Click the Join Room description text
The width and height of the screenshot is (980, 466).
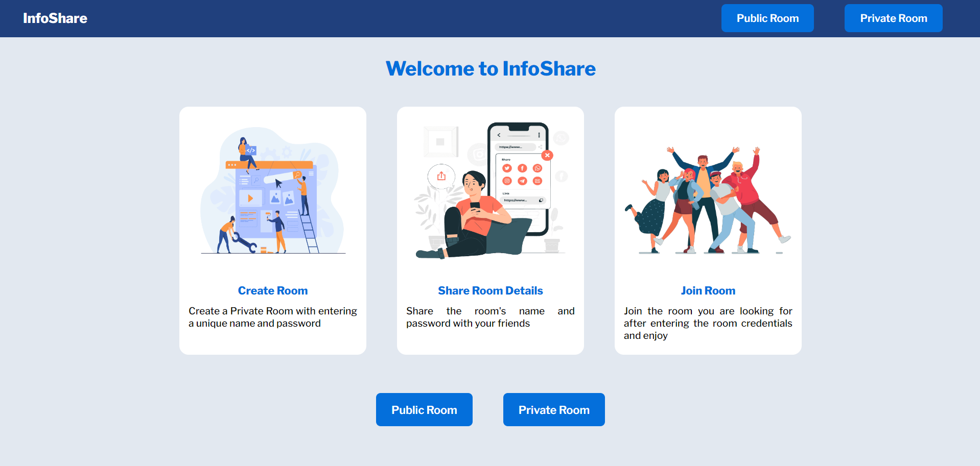(708, 323)
